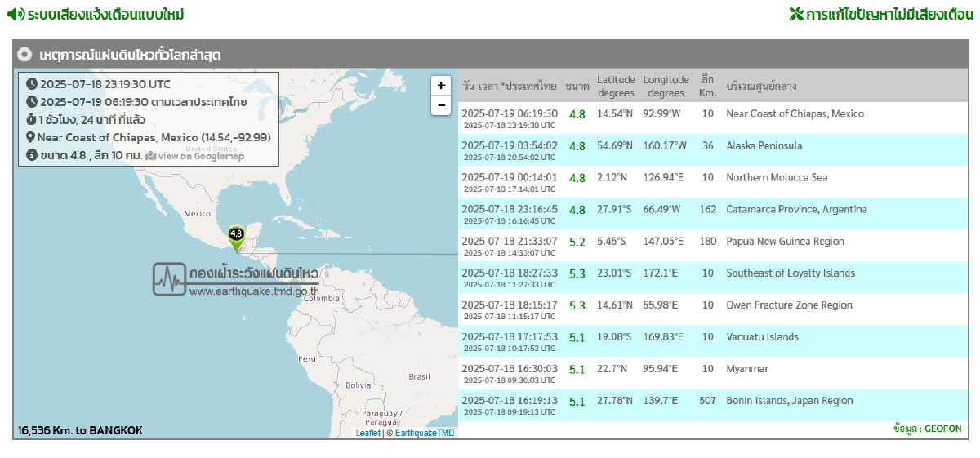Click the info icon beside magnitude 4.8 depth
The height and width of the screenshot is (458, 980).
pyautogui.click(x=32, y=155)
